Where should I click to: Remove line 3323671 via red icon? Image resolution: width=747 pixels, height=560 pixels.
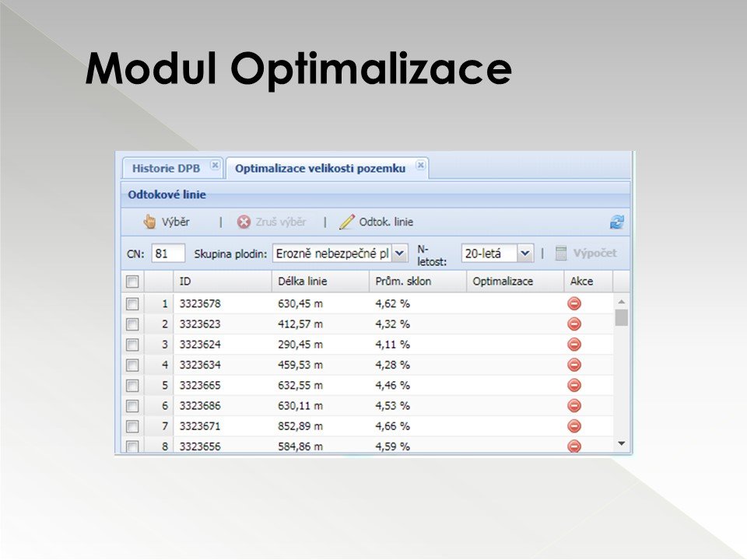pos(574,425)
